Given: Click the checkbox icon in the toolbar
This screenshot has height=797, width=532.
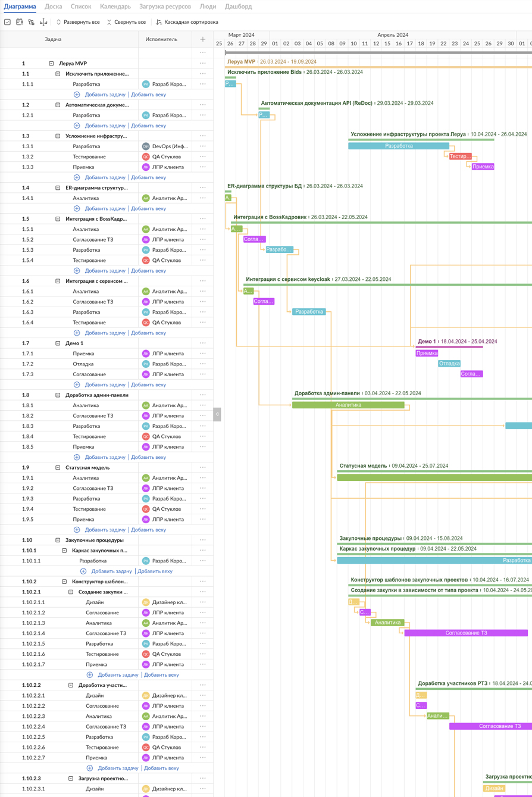Looking at the screenshot, I should point(7,22).
